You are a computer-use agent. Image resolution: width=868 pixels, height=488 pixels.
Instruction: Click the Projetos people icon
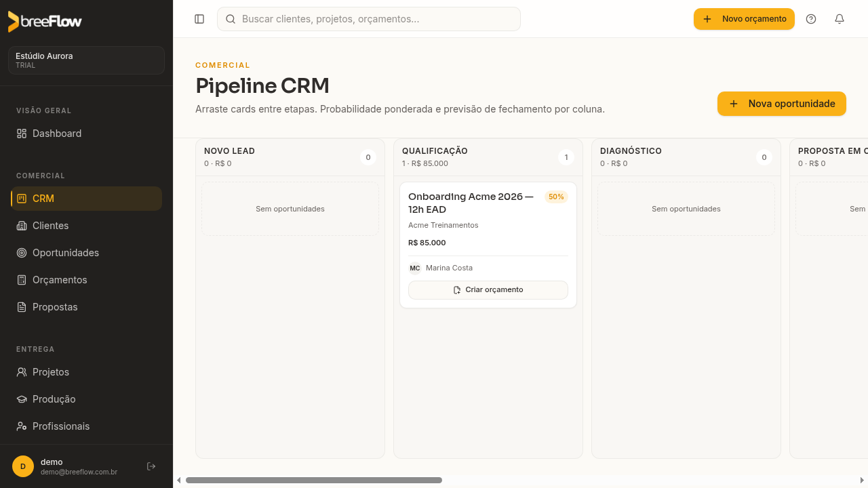(22, 372)
